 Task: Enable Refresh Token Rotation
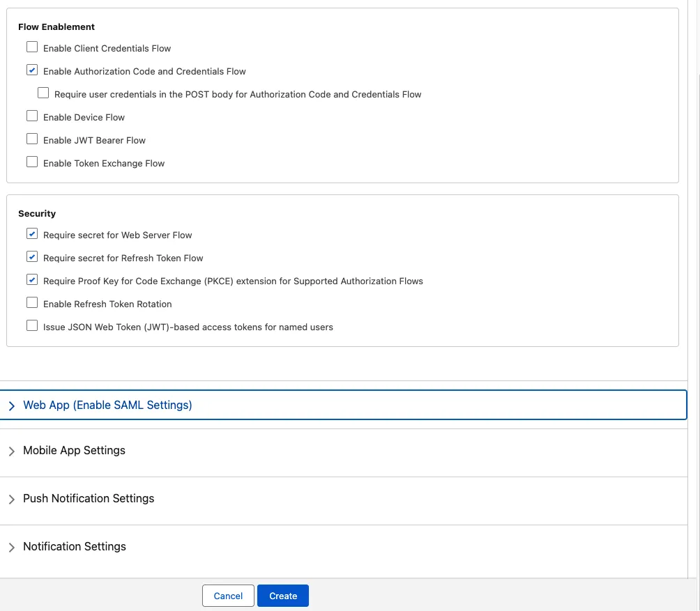[x=32, y=302]
